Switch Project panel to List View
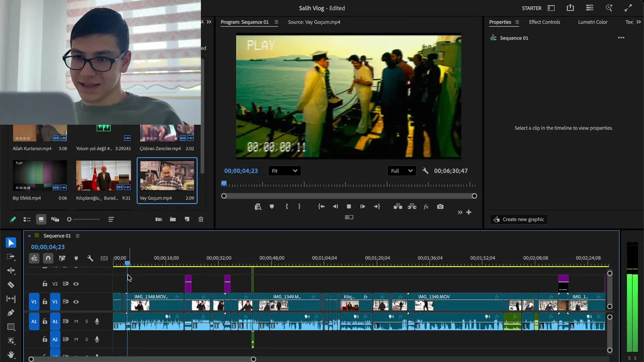This screenshot has height=362, width=644. click(27, 219)
